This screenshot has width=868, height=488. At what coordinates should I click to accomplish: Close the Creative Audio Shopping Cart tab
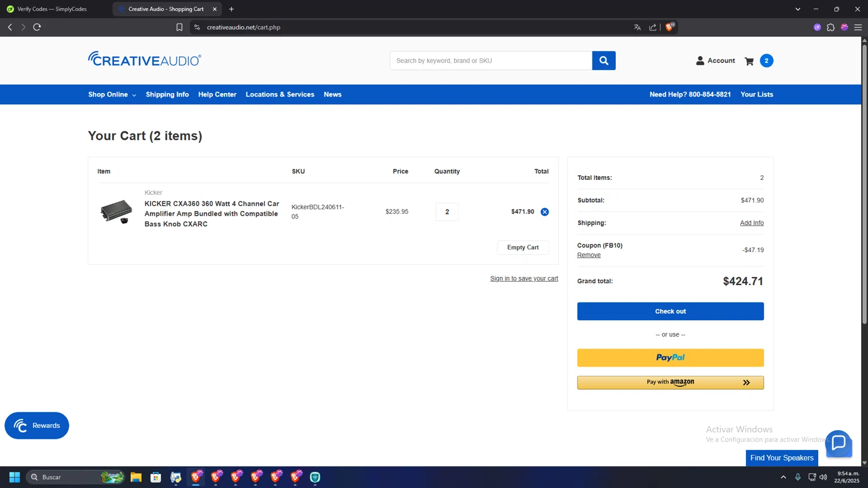click(x=215, y=9)
